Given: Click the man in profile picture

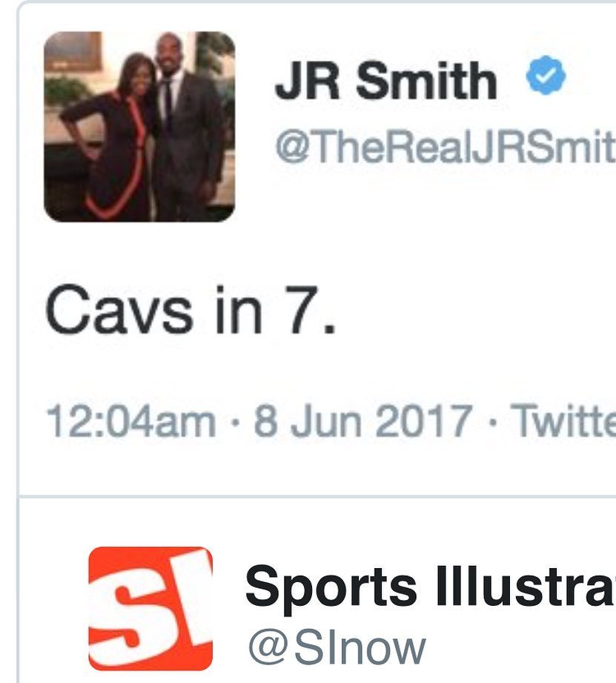Looking at the screenshot, I should [x=188, y=126].
